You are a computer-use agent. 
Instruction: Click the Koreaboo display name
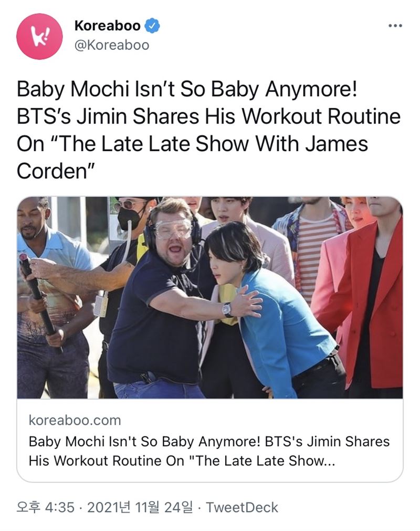(107, 26)
